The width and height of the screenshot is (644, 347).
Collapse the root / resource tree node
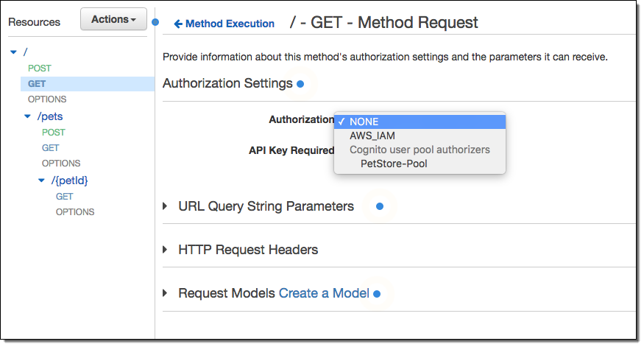pos(14,52)
